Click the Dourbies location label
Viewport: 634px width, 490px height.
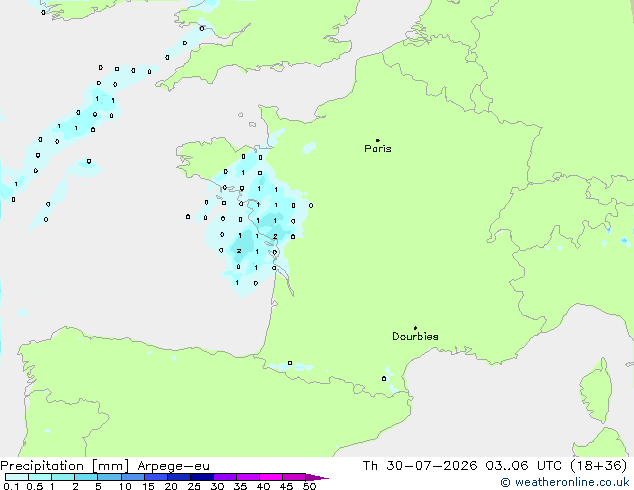click(x=415, y=336)
